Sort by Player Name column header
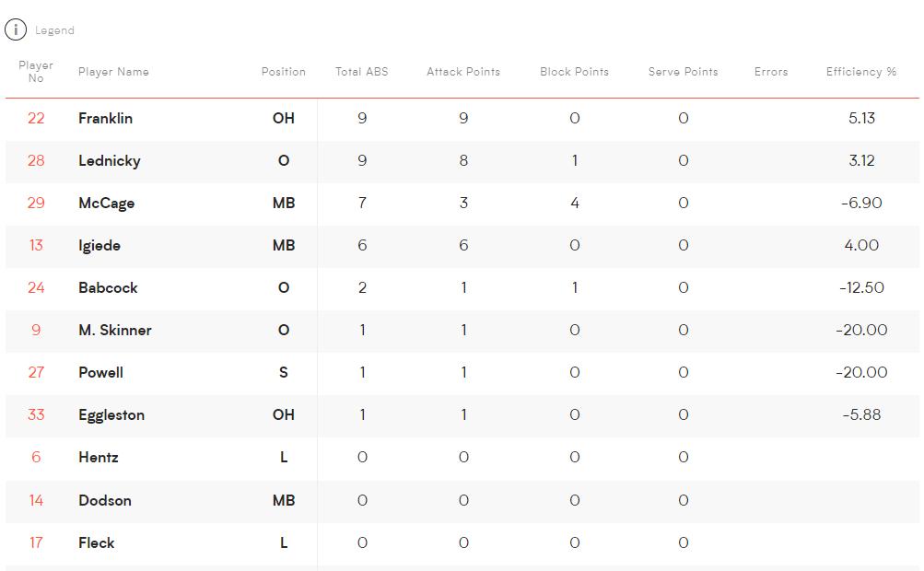The image size is (924, 571). 113,72
